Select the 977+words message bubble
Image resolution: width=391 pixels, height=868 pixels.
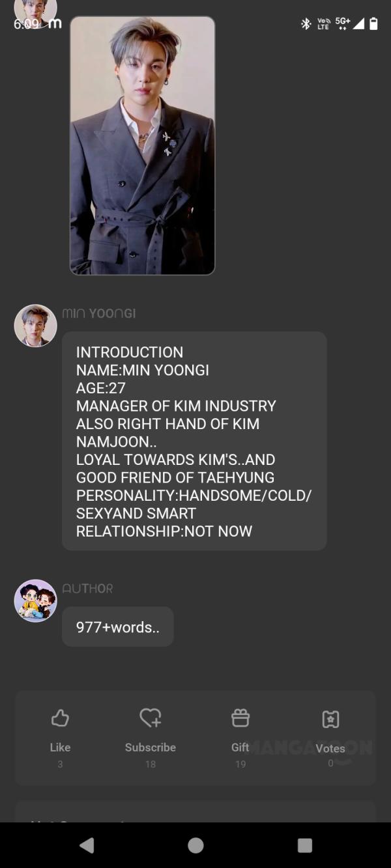(x=118, y=626)
